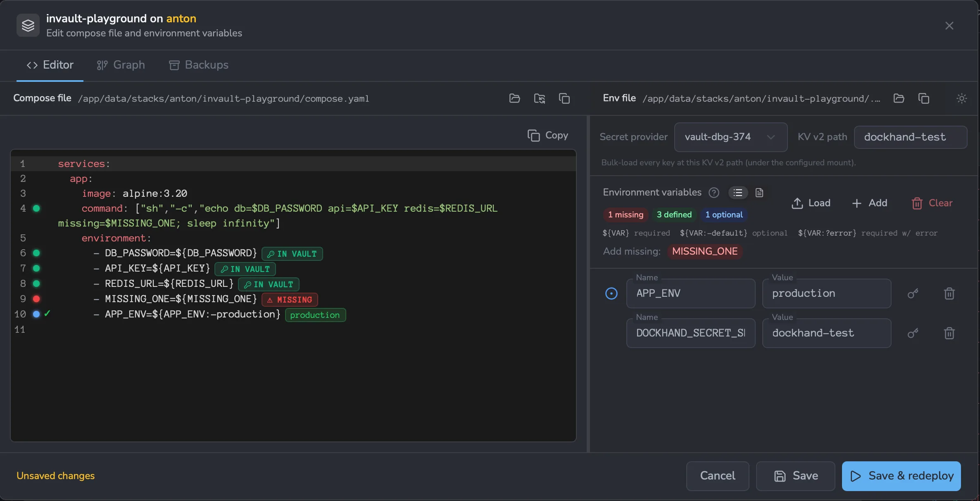Click the Save button
980x501 pixels.
pos(796,476)
